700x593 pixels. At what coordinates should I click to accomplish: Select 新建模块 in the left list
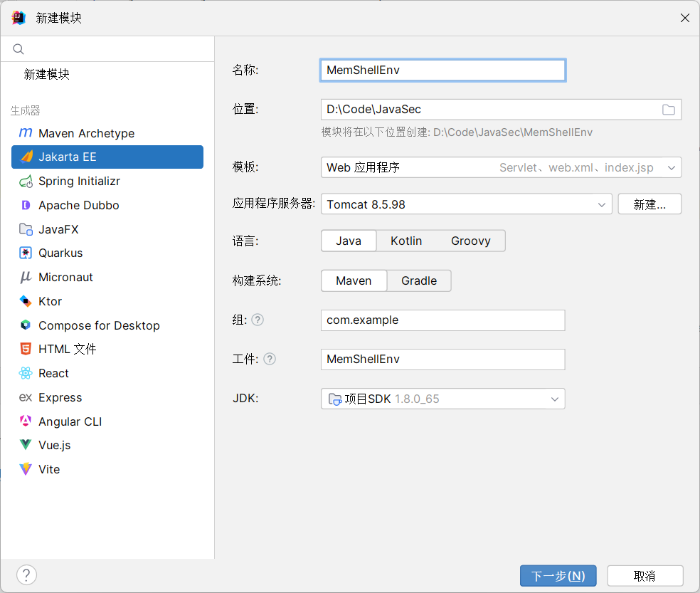pos(107,74)
